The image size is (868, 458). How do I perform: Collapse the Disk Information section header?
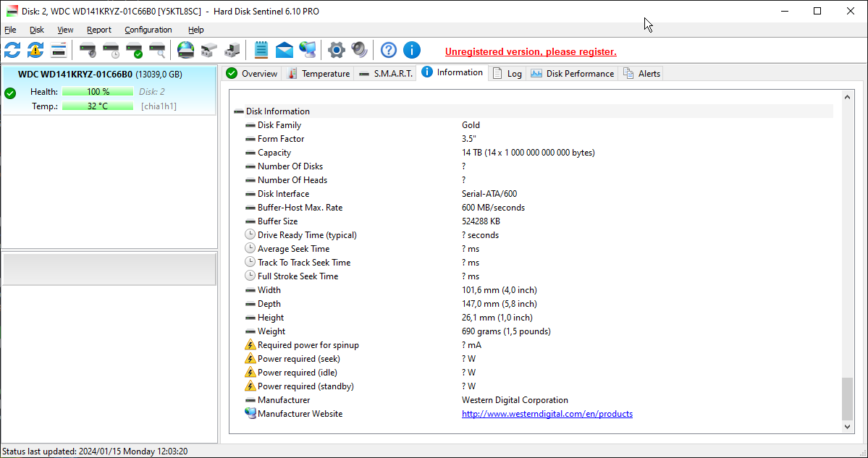(534, 111)
